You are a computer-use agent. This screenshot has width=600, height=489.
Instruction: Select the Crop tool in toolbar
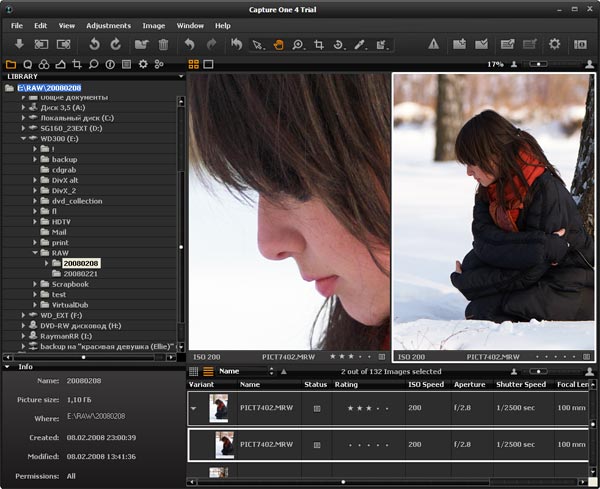click(319, 45)
